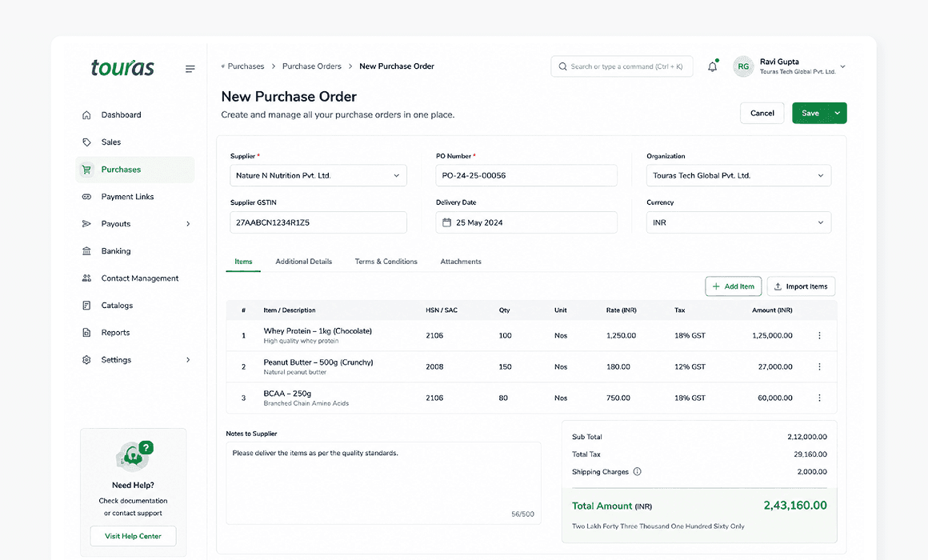
Task: Expand the Settings submenu chevron
Action: (188, 360)
